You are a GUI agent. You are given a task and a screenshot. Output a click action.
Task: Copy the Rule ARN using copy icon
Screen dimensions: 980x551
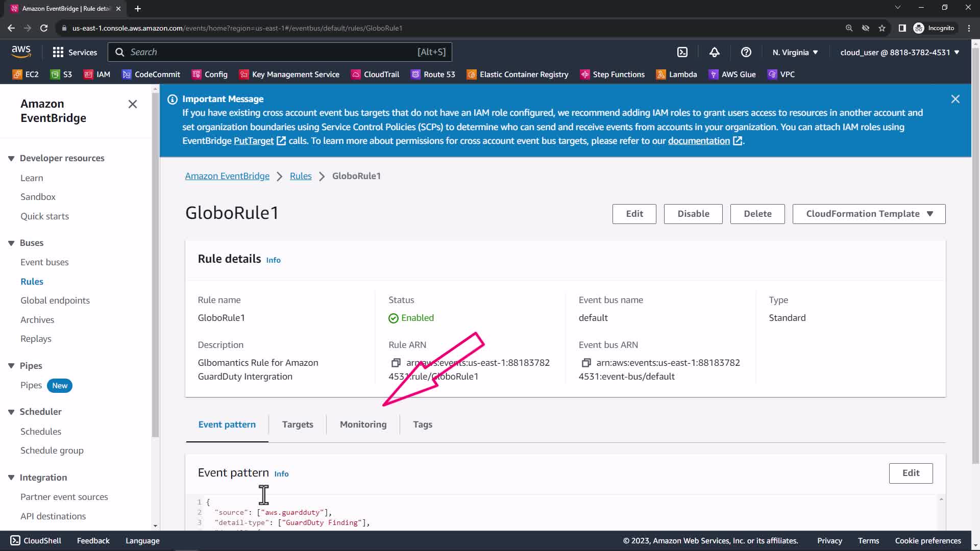point(396,363)
